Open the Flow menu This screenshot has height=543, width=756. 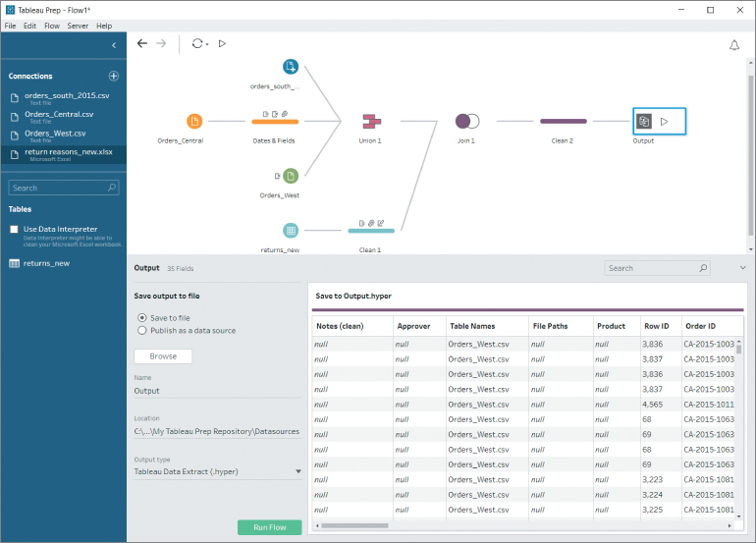click(52, 27)
